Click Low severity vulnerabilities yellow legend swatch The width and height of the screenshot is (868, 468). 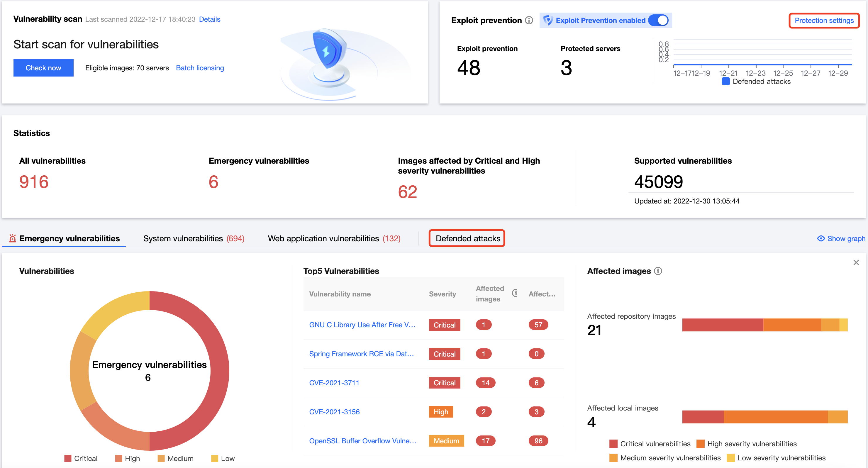730,458
